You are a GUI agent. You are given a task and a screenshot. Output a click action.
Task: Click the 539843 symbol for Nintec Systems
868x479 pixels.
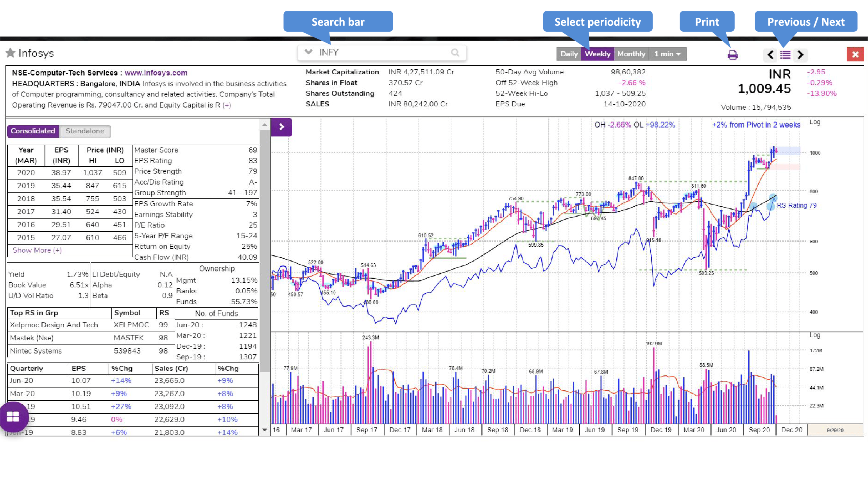[x=127, y=351]
